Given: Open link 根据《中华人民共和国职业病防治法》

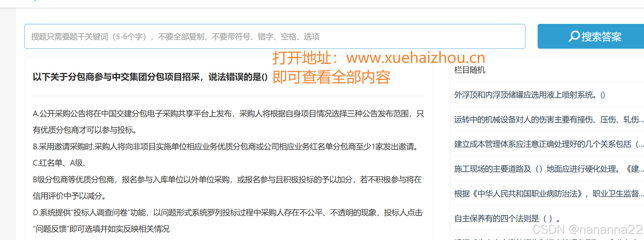Looking at the screenshot, I should (x=549, y=194).
